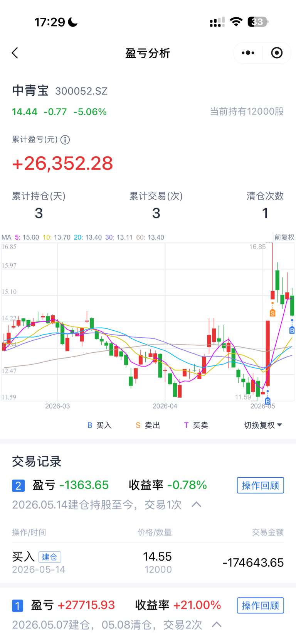The width and height of the screenshot is (296, 644).
Task: Tap the circular target close icon
Action: tap(277, 53)
